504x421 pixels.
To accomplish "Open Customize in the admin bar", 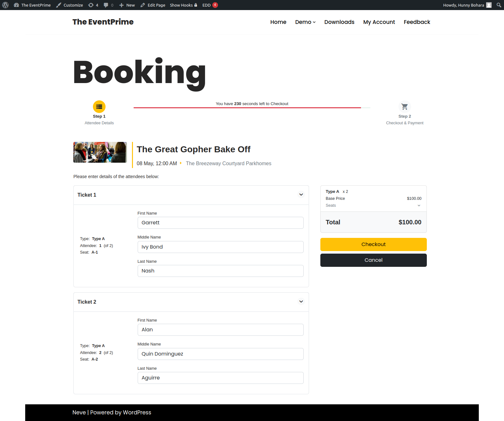I will [70, 5].
